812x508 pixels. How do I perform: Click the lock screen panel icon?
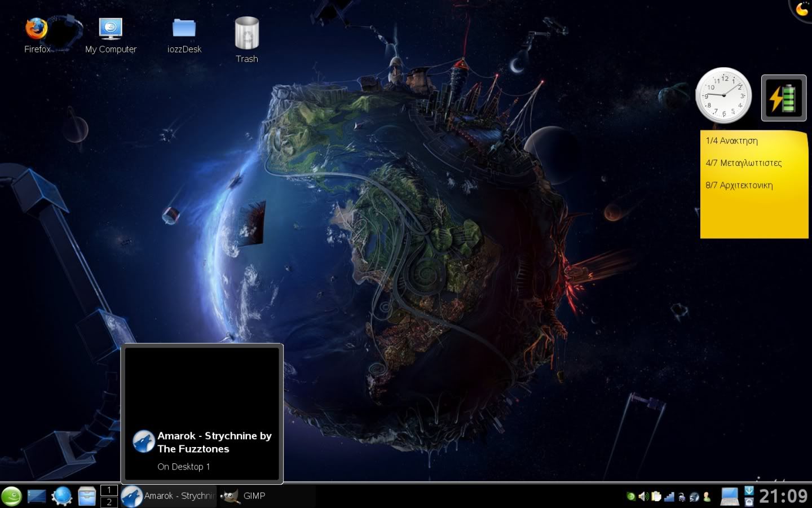(749, 502)
